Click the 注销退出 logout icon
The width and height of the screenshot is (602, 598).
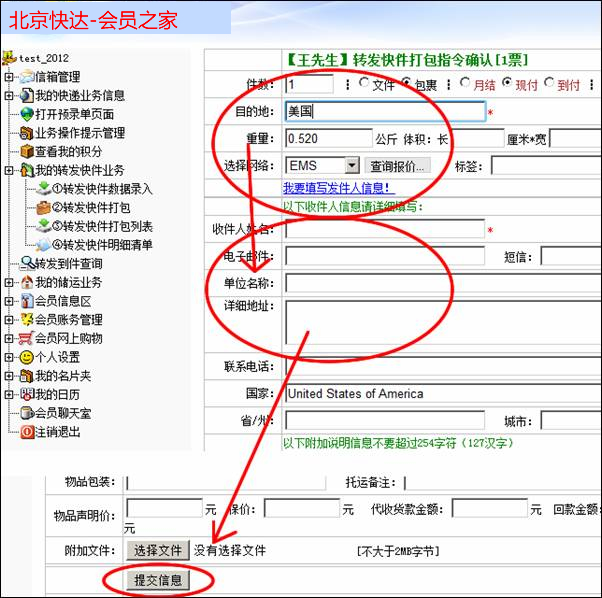point(27,432)
